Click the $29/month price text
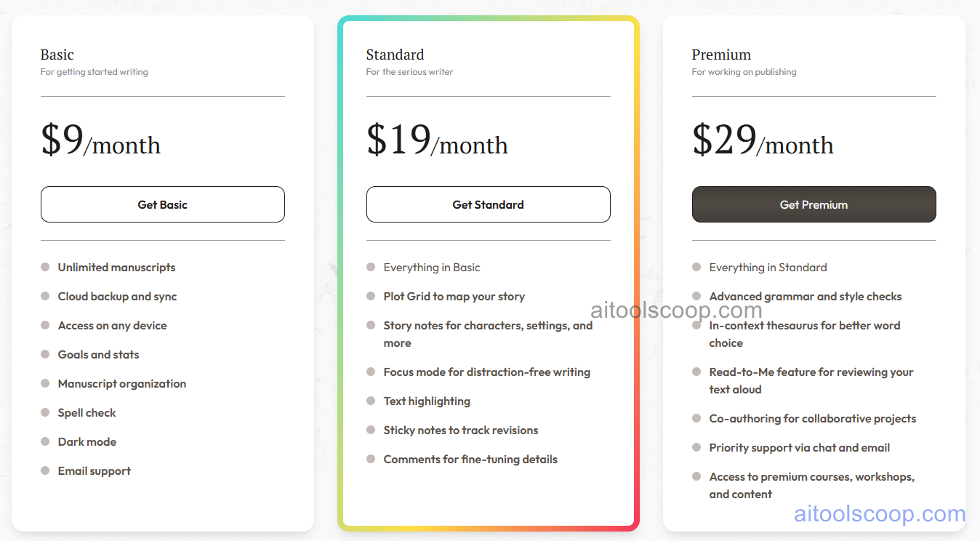The height and width of the screenshot is (541, 980). coord(763,140)
